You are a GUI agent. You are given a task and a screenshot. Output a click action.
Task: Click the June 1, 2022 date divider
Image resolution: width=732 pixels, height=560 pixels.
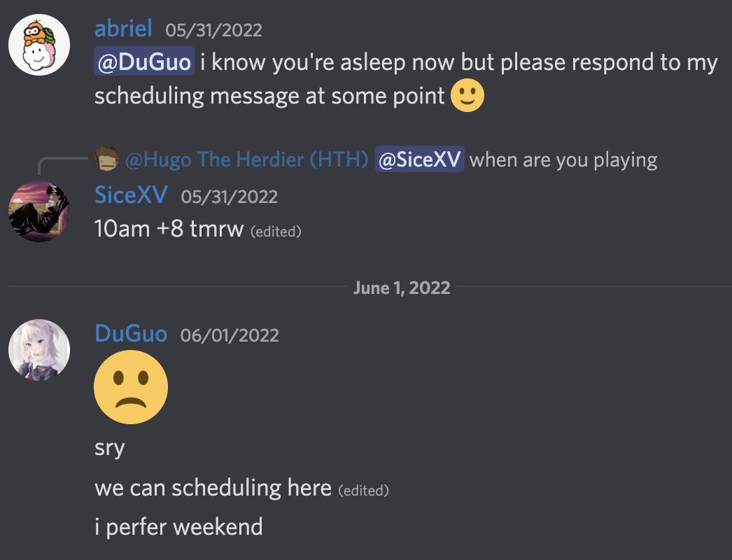tap(402, 288)
